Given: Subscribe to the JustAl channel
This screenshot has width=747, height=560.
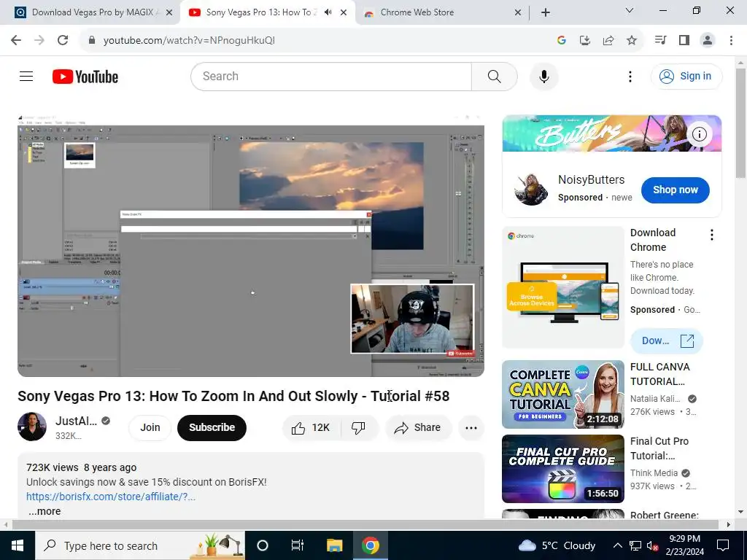Looking at the screenshot, I should coord(212,427).
